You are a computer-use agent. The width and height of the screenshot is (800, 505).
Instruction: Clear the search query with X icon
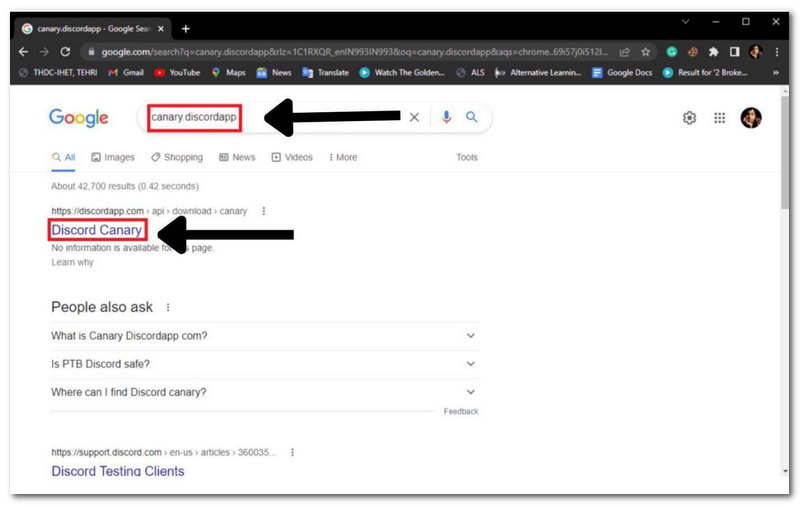(x=414, y=117)
